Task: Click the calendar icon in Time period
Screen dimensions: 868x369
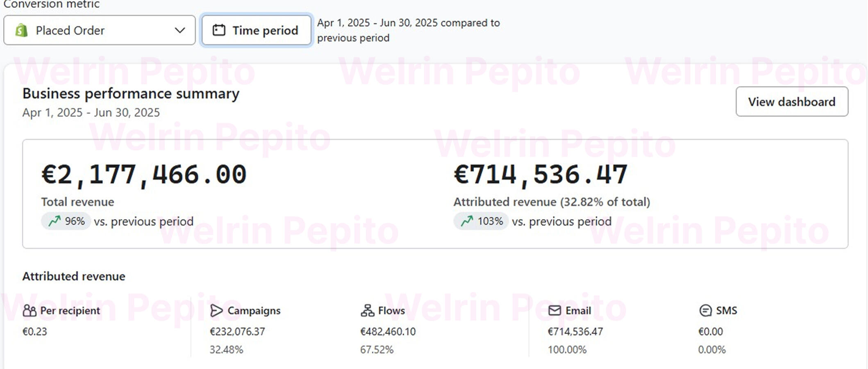Action: coord(219,30)
